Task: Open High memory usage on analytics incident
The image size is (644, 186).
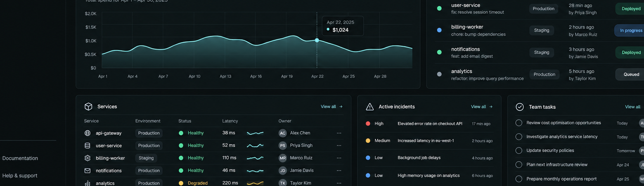Action: click(429, 175)
